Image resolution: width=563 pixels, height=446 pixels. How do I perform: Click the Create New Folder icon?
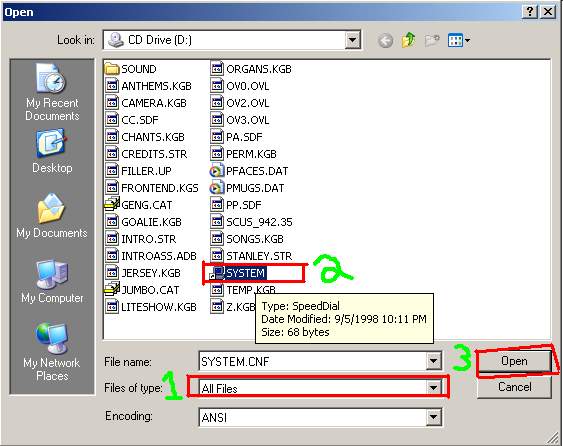[x=432, y=40]
